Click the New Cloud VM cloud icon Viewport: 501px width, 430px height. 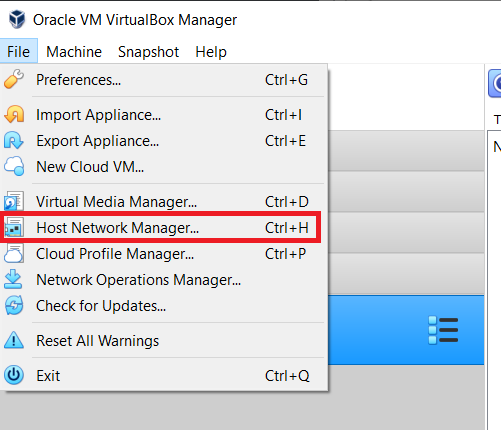[x=14, y=166]
